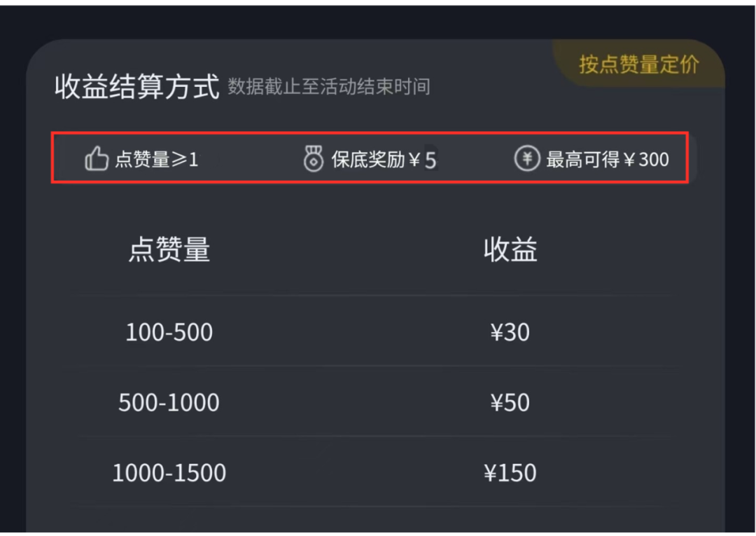Tap the 按点赞量定价 badge
Image resolution: width=756 pixels, height=536 pixels.
click(638, 64)
